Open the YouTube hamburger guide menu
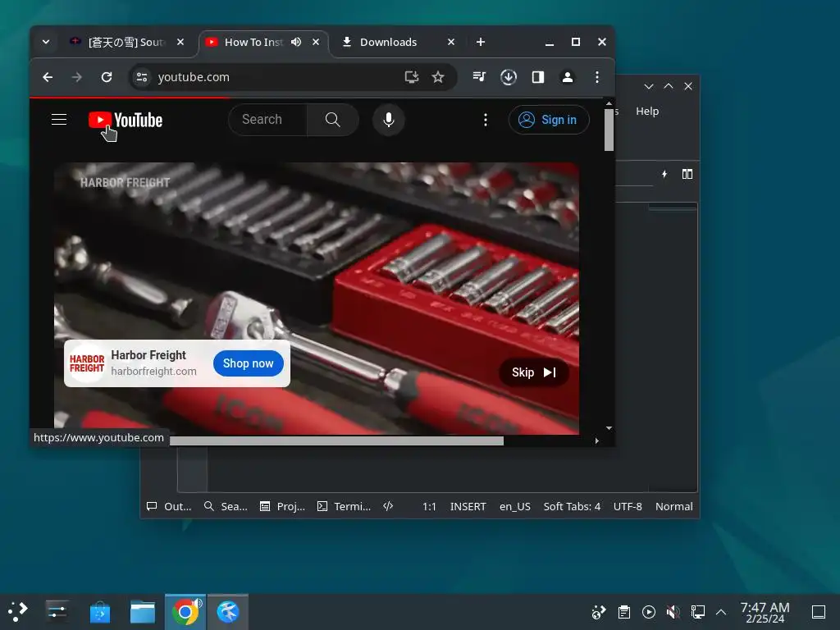Viewport: 840px width, 630px height. [59, 120]
